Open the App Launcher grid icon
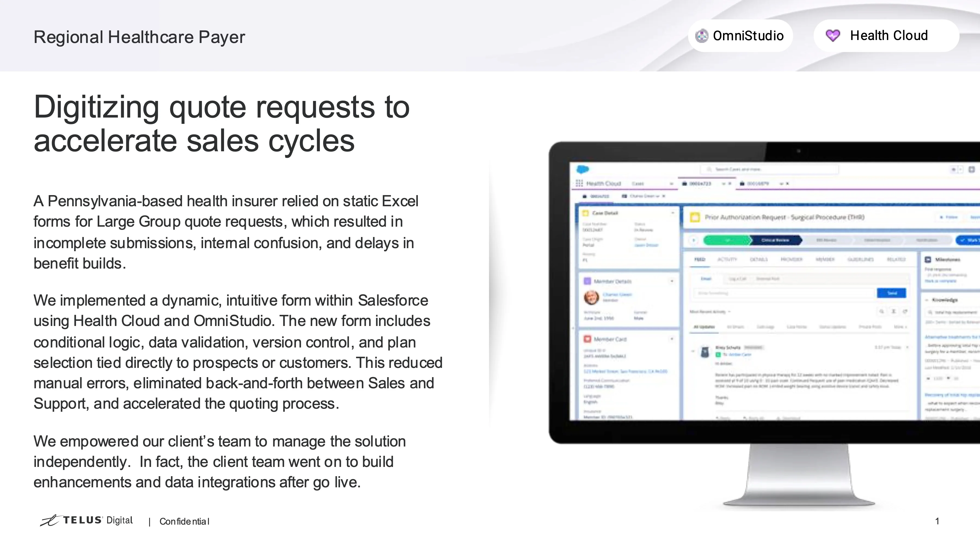Viewport: 980px width, 551px height. [579, 183]
